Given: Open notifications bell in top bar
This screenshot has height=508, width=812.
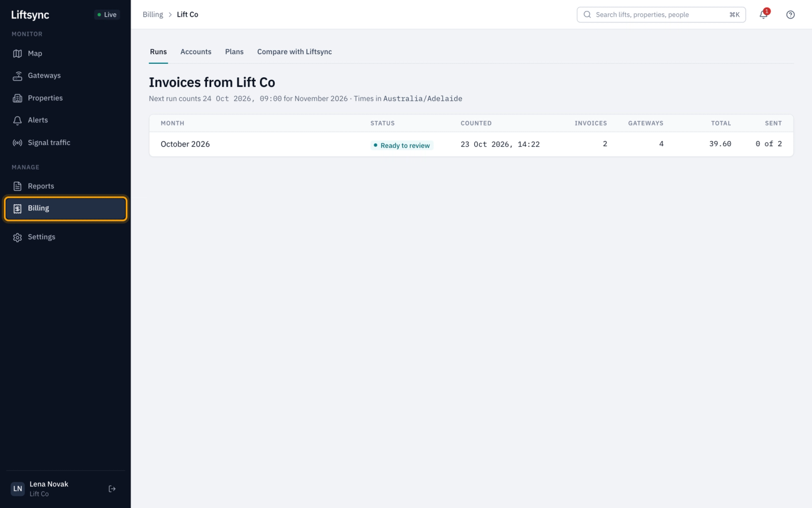Looking at the screenshot, I should click(763, 15).
